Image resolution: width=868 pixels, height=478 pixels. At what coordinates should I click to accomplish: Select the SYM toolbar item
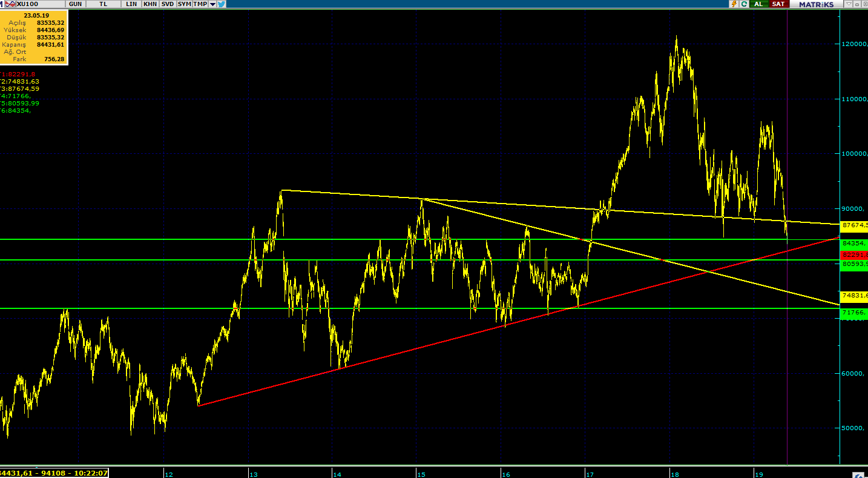[184, 4]
